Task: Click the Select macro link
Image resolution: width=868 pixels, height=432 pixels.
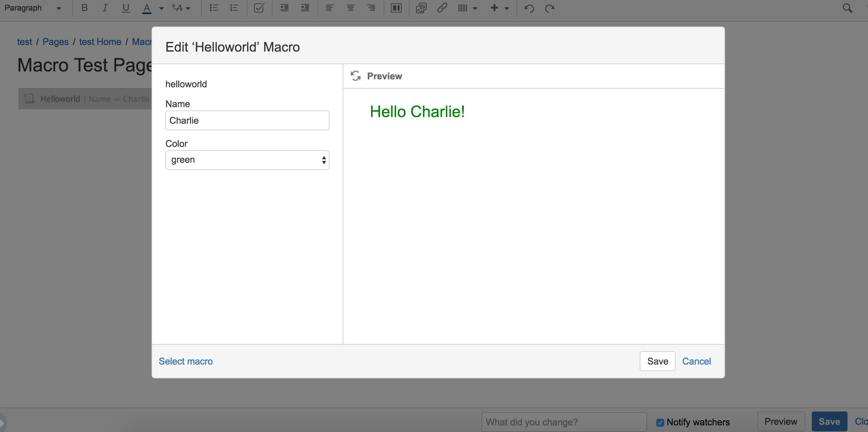Action: pos(186,361)
